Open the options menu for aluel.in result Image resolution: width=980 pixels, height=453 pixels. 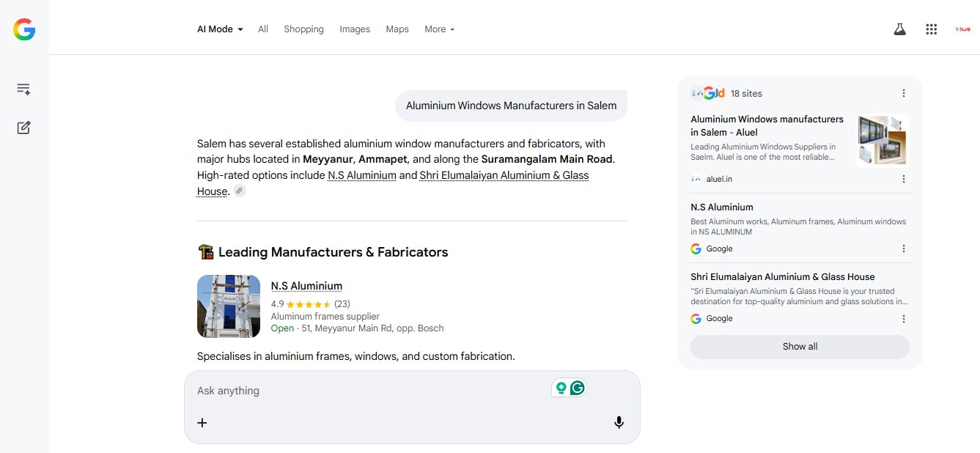tap(904, 179)
